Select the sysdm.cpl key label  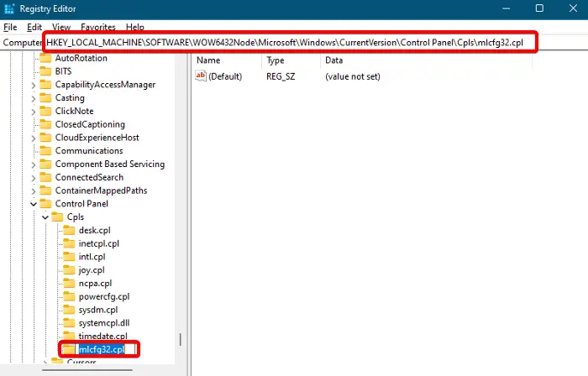coord(98,310)
